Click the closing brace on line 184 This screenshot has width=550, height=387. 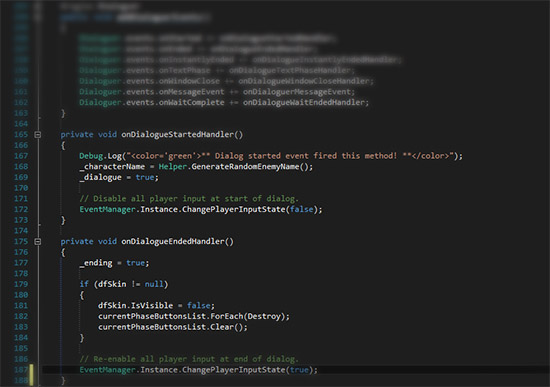[x=82, y=338]
